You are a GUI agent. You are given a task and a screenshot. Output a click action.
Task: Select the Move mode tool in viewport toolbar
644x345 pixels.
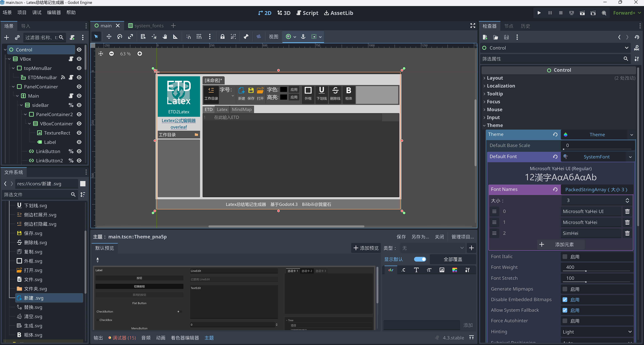click(x=109, y=37)
